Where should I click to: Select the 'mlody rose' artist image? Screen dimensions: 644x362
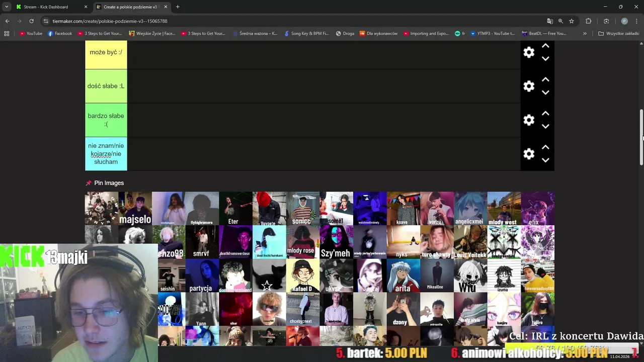pos(302,242)
